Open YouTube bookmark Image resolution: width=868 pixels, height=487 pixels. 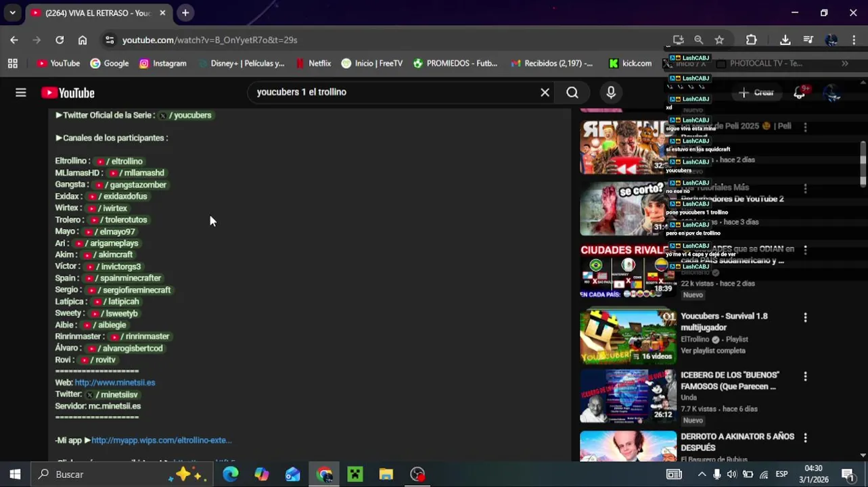59,63
